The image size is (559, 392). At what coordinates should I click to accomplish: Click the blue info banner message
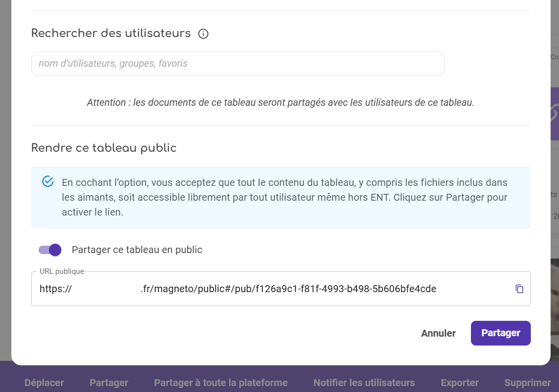[x=284, y=197]
